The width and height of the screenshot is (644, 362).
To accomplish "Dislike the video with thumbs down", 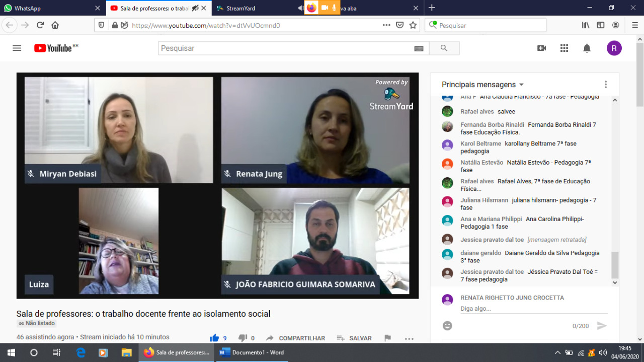I will tap(243, 338).
